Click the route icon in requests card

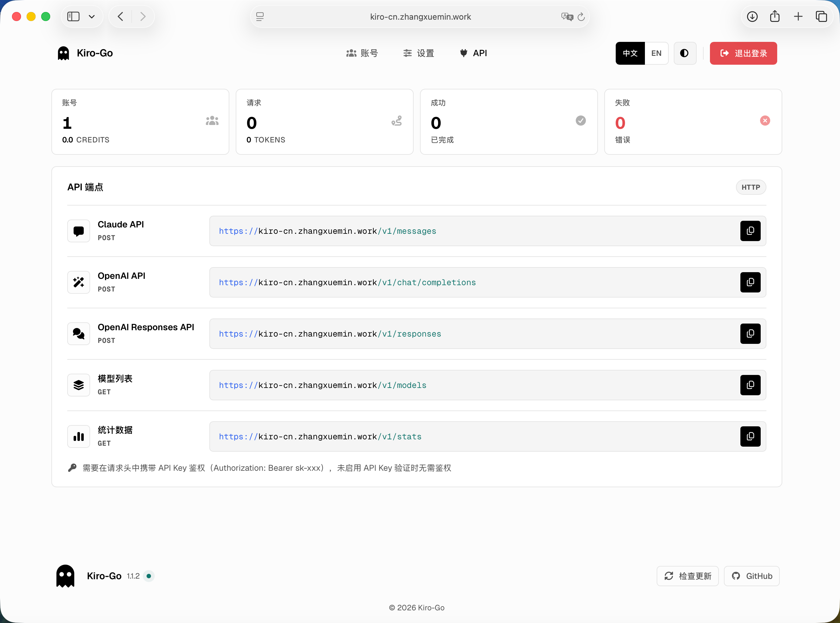(x=397, y=121)
